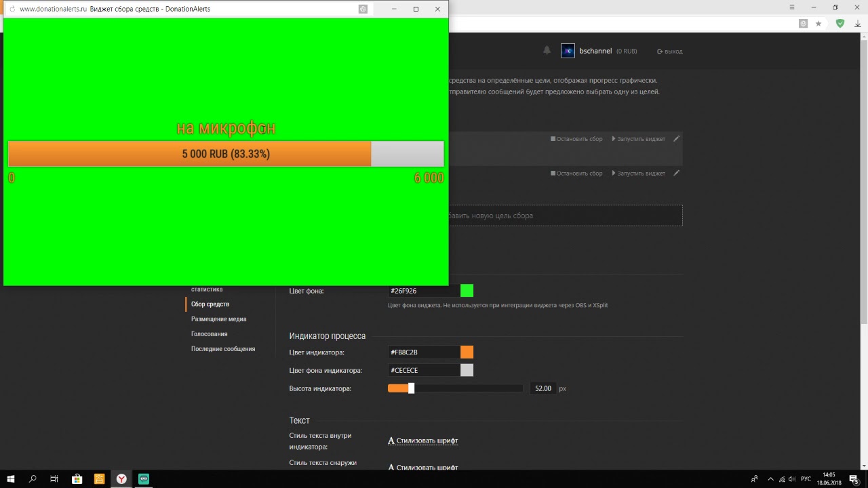Open the green Цвет фона color swatch
Viewport: 868px width, 488px height.
coord(467,291)
